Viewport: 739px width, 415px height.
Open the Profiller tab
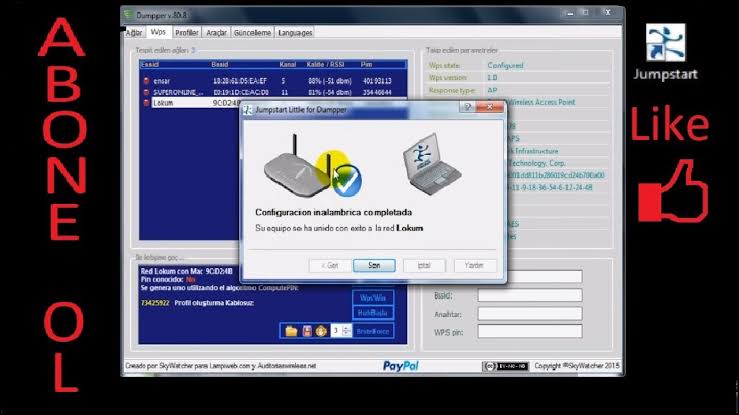click(x=187, y=33)
